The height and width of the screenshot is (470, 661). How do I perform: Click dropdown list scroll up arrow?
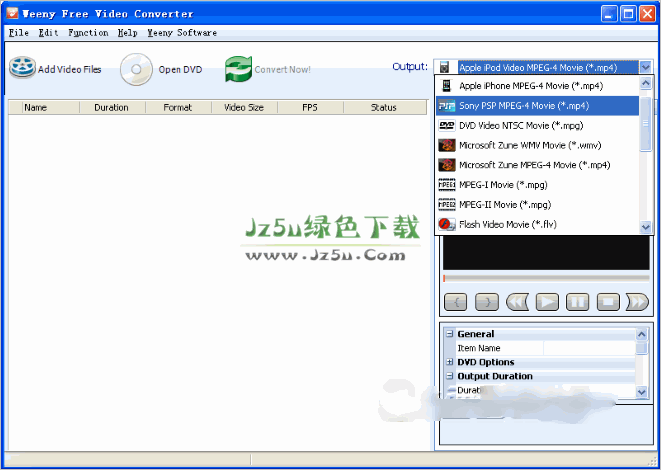(645, 83)
